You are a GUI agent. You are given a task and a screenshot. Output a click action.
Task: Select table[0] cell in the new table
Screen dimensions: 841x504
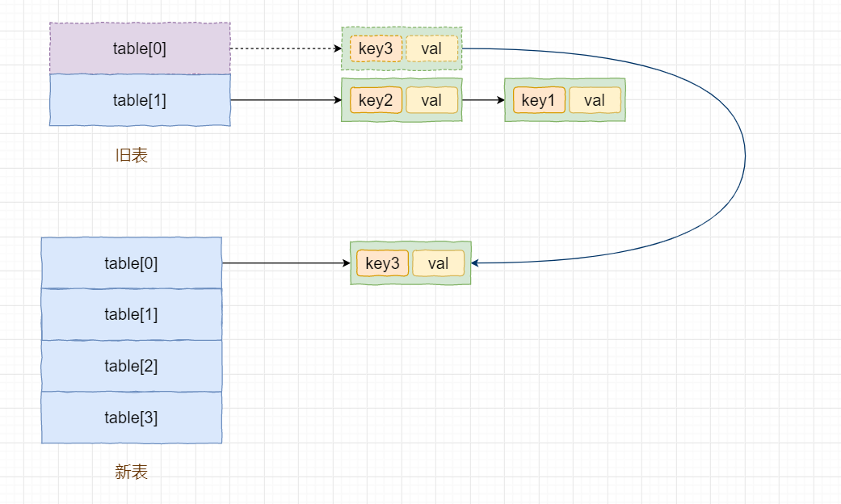tap(132, 263)
